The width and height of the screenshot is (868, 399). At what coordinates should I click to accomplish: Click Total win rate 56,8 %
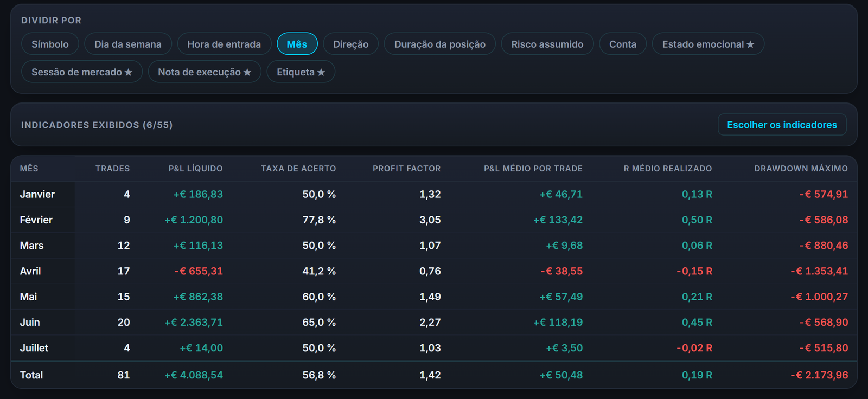tap(319, 375)
